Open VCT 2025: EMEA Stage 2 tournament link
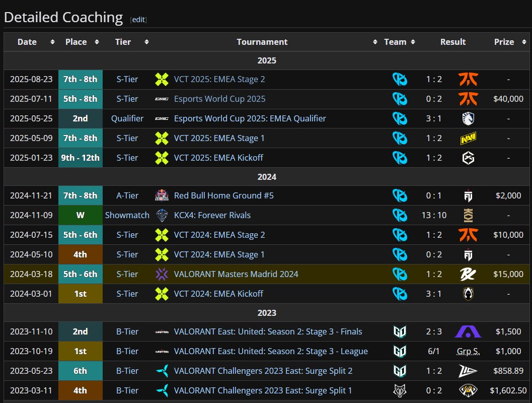The height and width of the screenshot is (403, 532). point(219,79)
